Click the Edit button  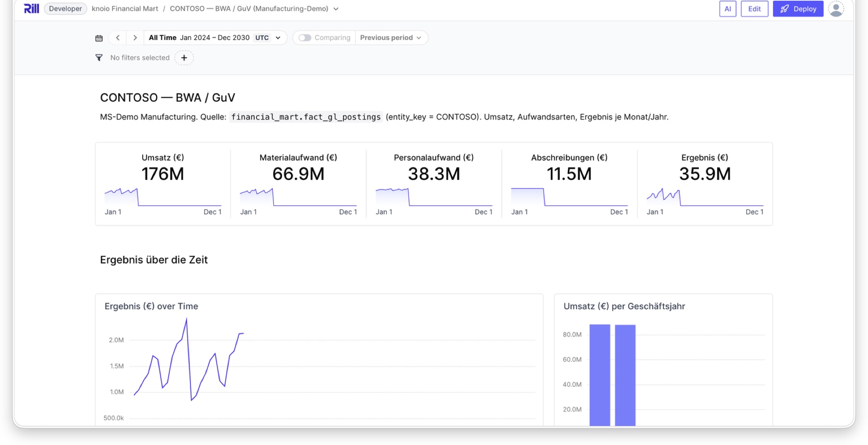754,9
